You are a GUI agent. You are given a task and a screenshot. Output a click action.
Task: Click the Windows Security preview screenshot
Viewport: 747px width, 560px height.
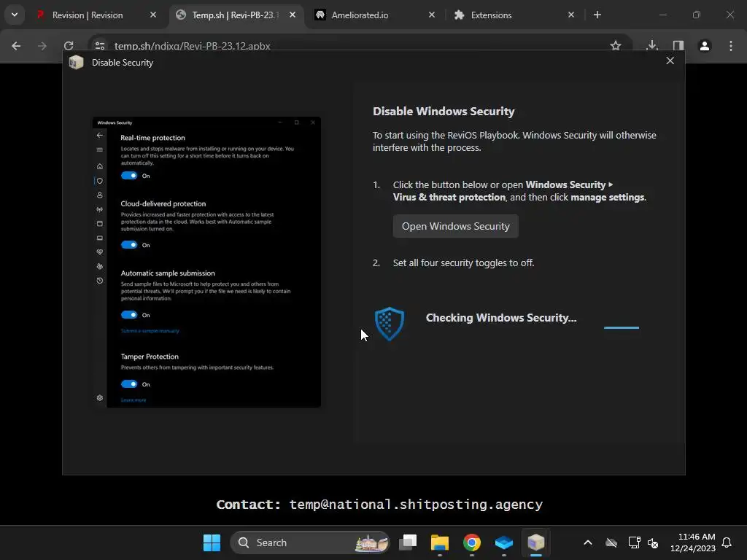coord(206,262)
